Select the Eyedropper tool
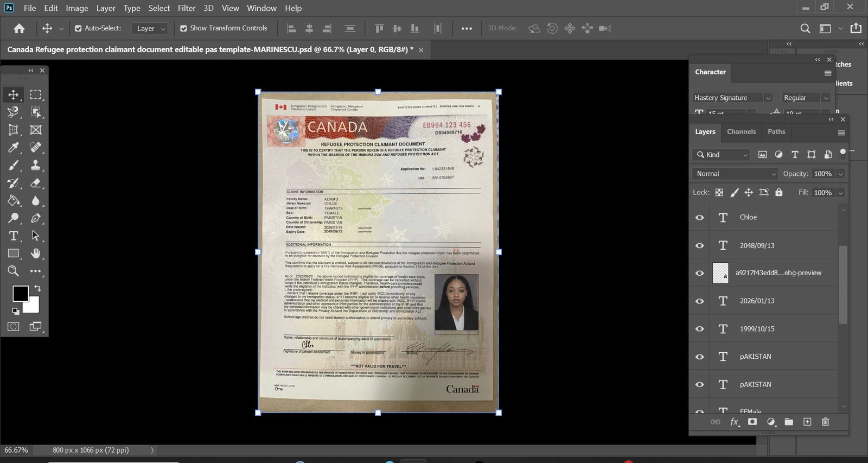This screenshot has height=463, width=868. 13,148
